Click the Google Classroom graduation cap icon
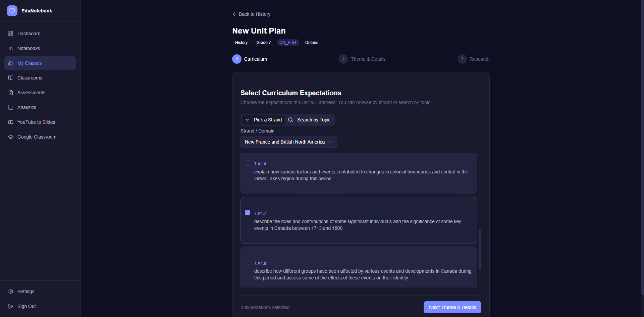644x317 pixels. 11,137
